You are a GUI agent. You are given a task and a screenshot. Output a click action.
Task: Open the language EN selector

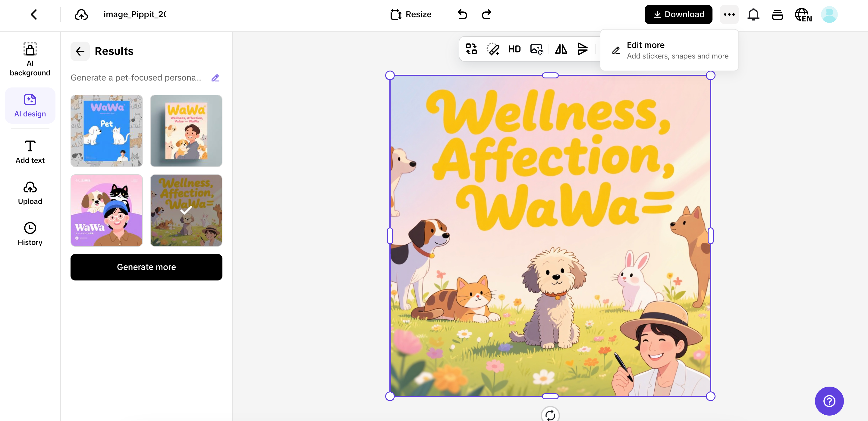[x=803, y=14]
